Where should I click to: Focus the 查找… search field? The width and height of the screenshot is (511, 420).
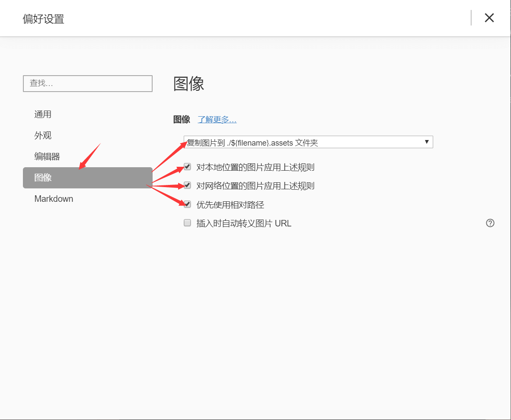87,83
